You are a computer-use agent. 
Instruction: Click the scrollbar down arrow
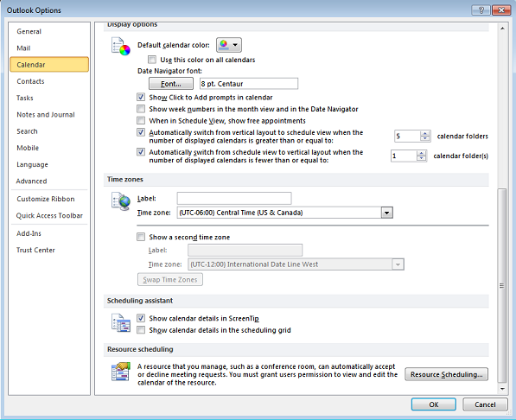[502, 389]
